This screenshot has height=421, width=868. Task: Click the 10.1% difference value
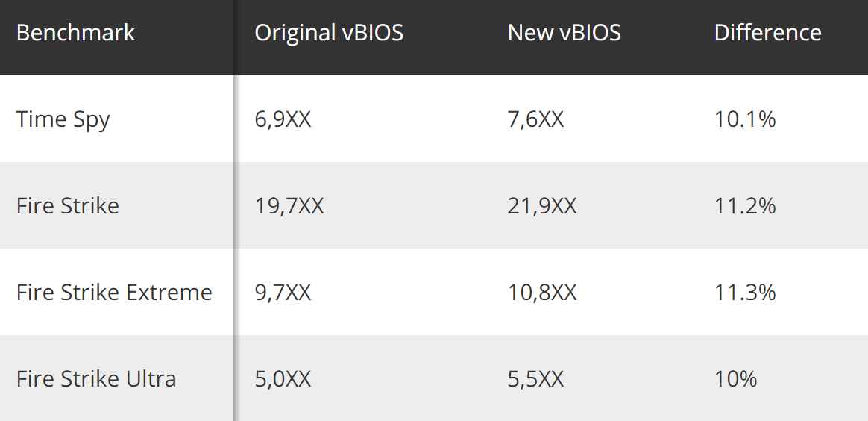click(745, 119)
